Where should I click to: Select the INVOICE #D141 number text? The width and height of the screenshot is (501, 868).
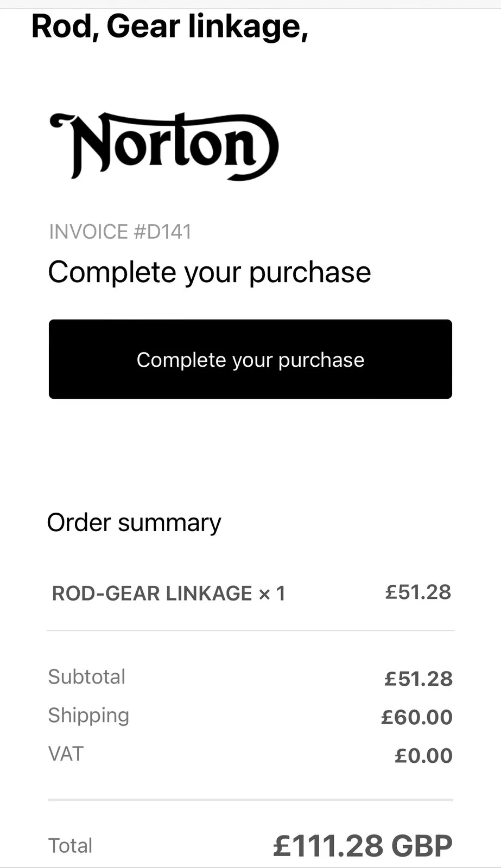[120, 232]
